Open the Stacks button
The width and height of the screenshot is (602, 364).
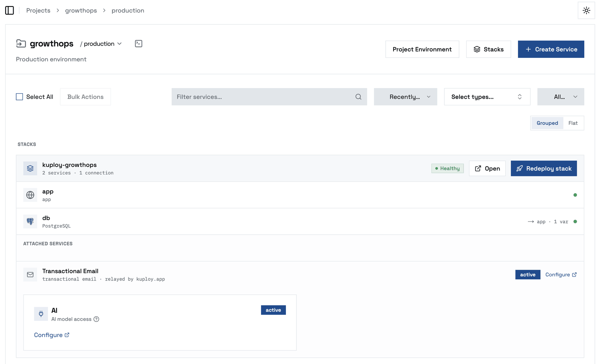488,49
